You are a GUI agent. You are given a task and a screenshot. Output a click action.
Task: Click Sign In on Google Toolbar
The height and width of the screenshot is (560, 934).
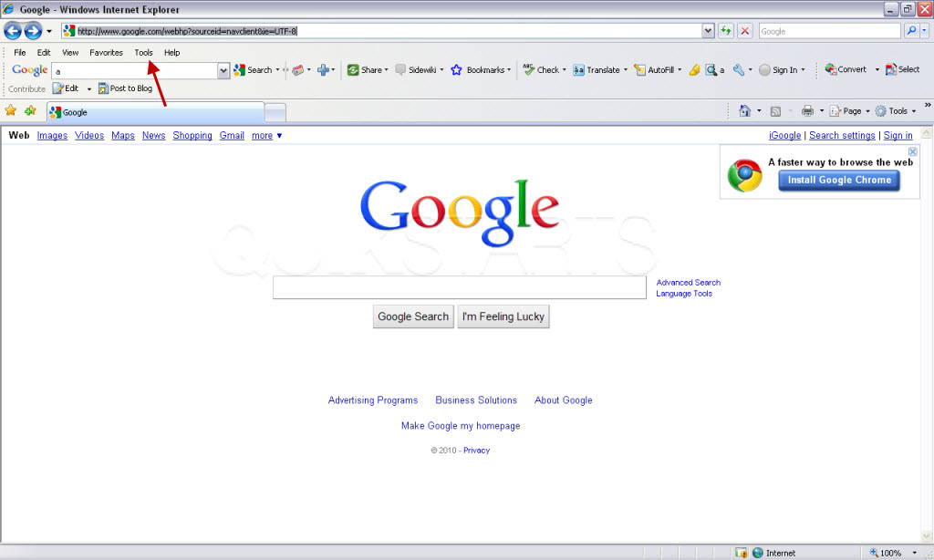(x=779, y=69)
